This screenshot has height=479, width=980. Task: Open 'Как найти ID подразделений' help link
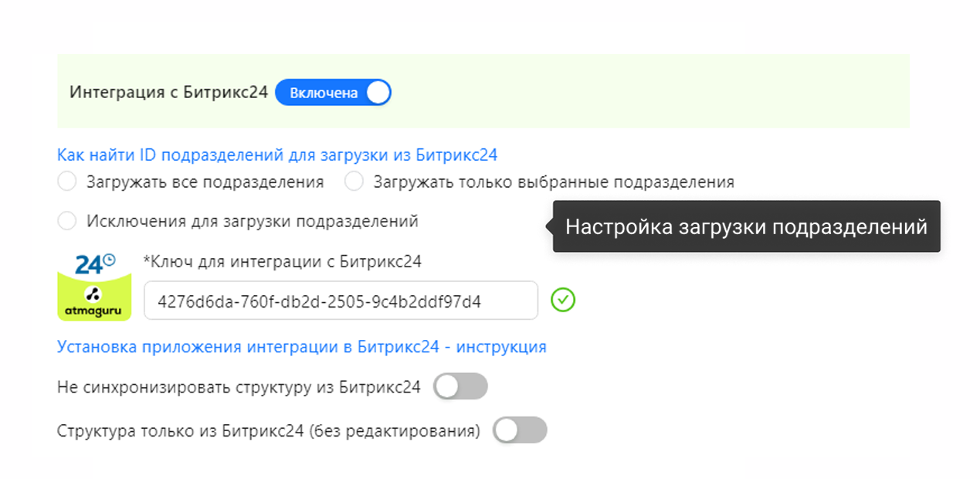[x=277, y=155]
